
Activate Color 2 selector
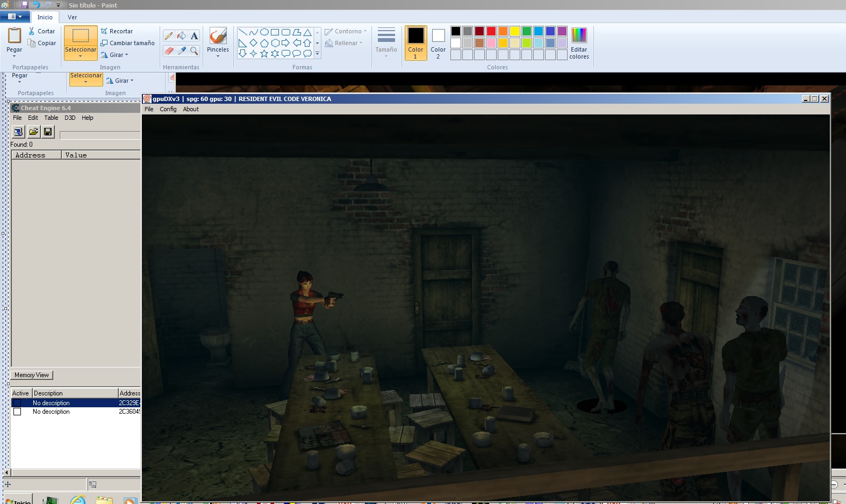[x=438, y=43]
